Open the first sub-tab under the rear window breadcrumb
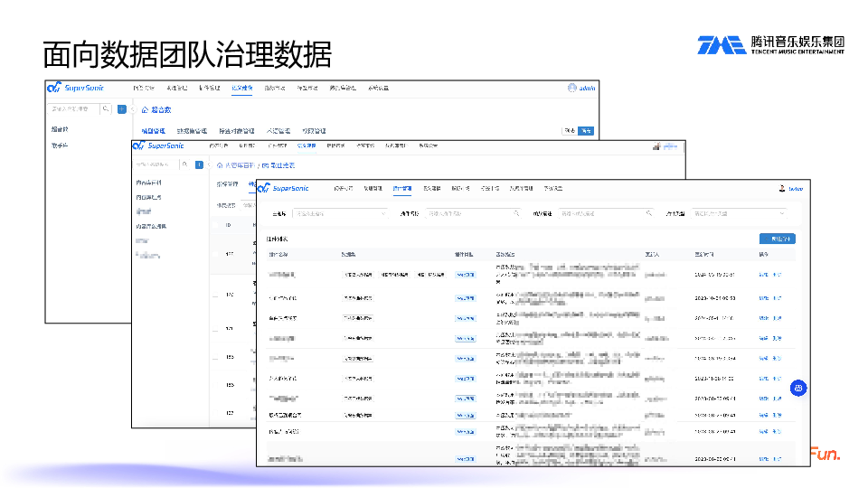The width and height of the screenshot is (868, 488). tap(154, 131)
